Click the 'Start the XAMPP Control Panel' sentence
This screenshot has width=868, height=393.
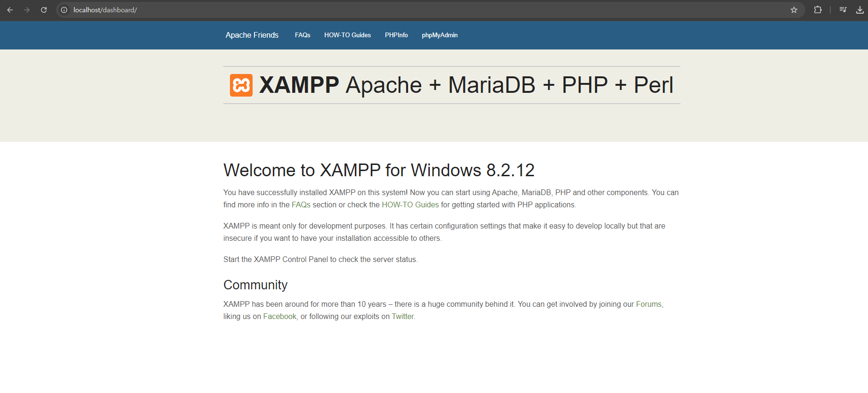(x=320, y=259)
